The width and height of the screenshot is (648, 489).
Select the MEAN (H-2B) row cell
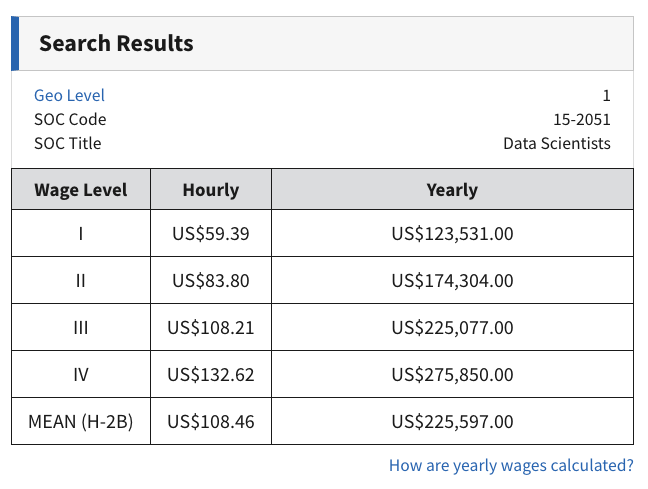[81, 422]
